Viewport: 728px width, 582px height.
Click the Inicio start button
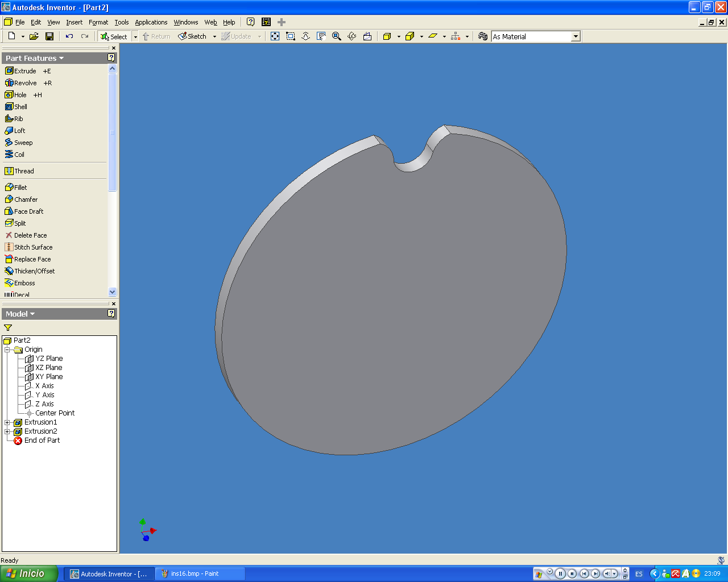[28, 573]
